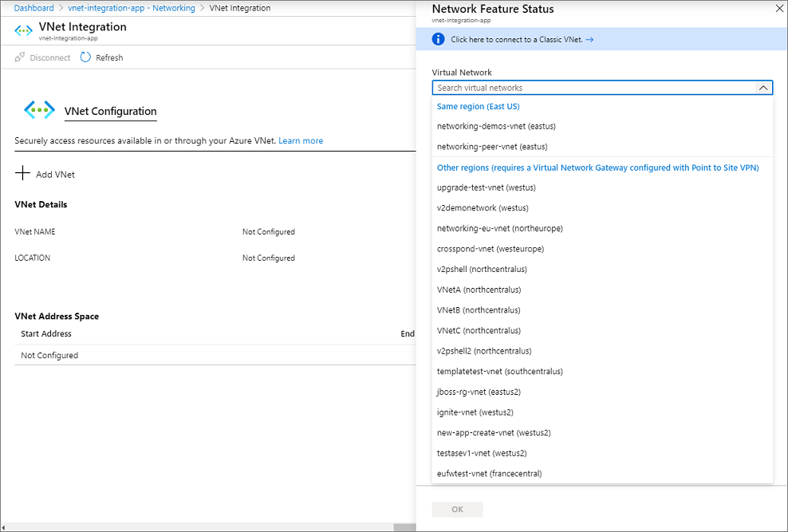Select v2pshell2 (northcentralus)
This screenshot has width=788, height=532.
click(x=602, y=351)
